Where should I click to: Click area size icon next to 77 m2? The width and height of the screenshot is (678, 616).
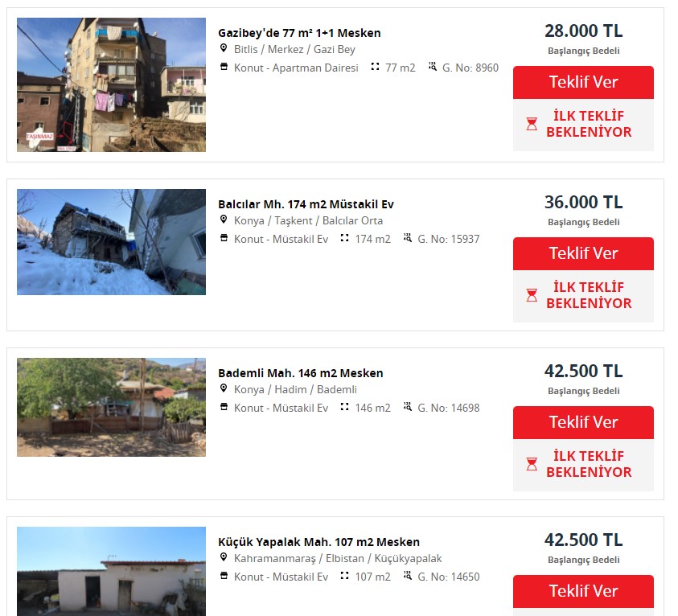coord(375,67)
